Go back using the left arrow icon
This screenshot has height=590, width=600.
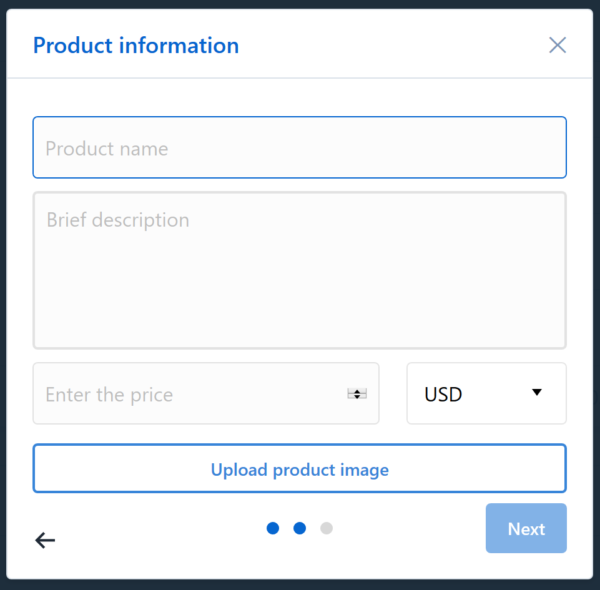45,540
